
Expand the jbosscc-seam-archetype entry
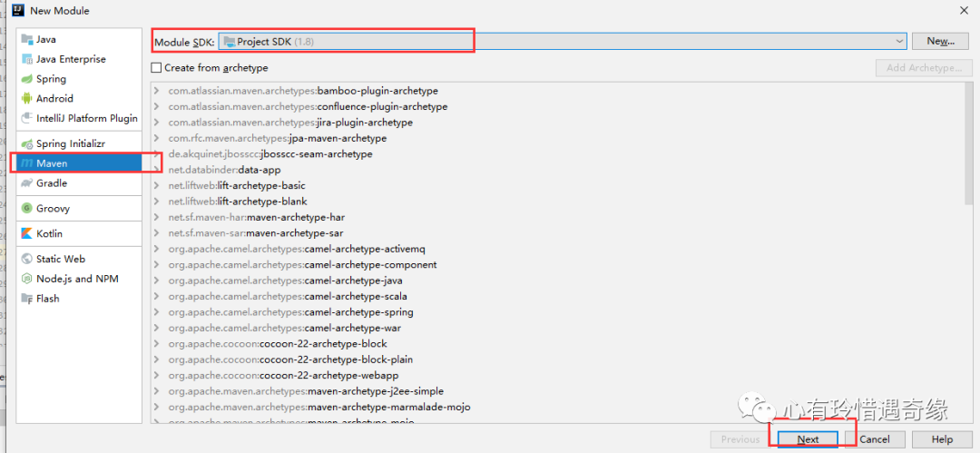[x=157, y=154]
